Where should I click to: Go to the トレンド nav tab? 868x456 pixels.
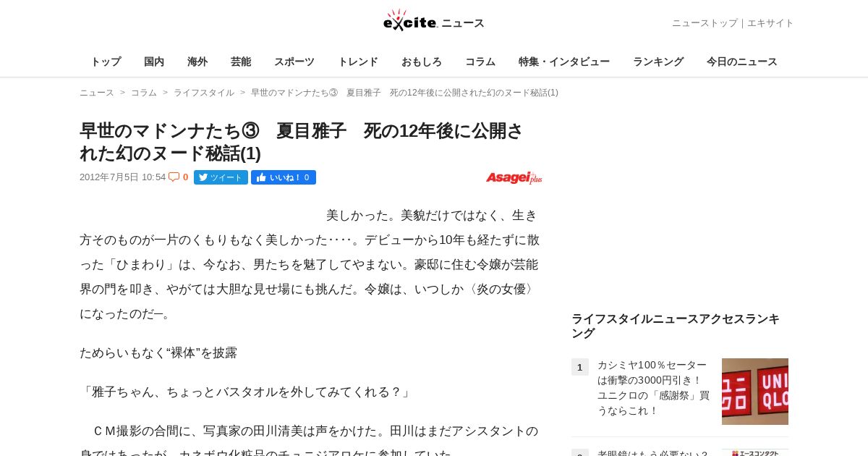[358, 62]
